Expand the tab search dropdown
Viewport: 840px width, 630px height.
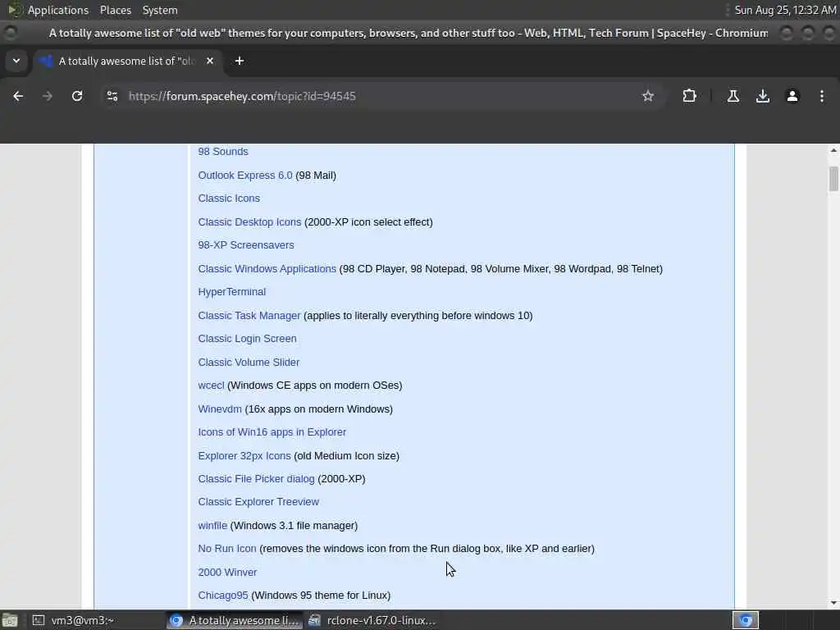(16, 61)
